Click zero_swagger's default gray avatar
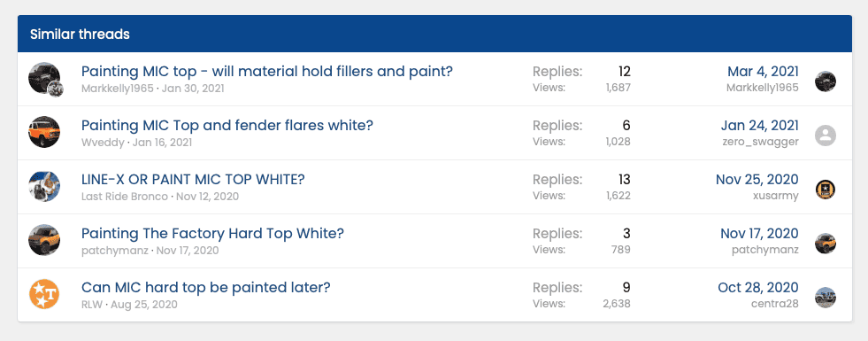This screenshot has width=868, height=341. click(x=826, y=136)
